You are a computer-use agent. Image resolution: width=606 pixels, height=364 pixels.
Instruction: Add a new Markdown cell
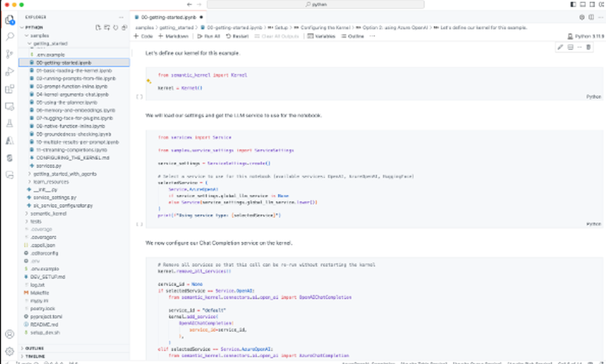[173, 36]
